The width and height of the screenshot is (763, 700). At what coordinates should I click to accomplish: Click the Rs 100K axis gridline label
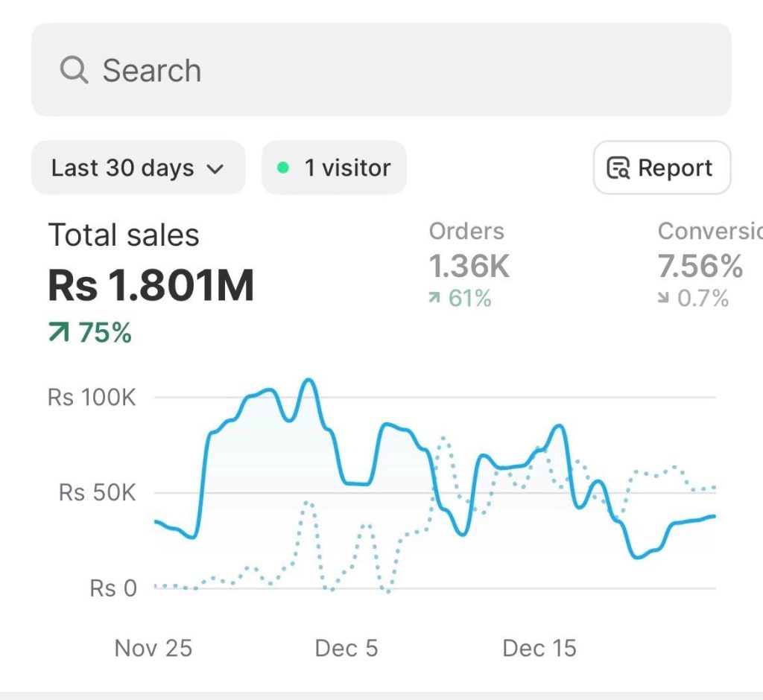92,397
